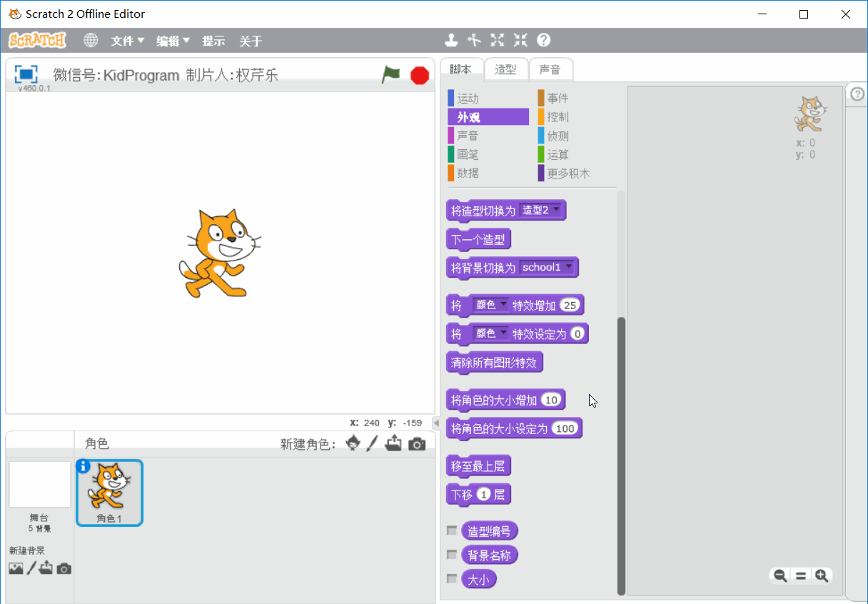Click the 下一个造型 block
Viewport: 868px width, 604px height.
(479, 240)
